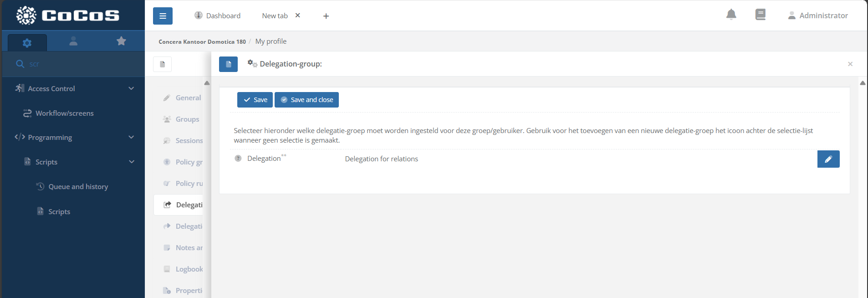Open the Groups profile section
The image size is (868, 298).
point(187,119)
